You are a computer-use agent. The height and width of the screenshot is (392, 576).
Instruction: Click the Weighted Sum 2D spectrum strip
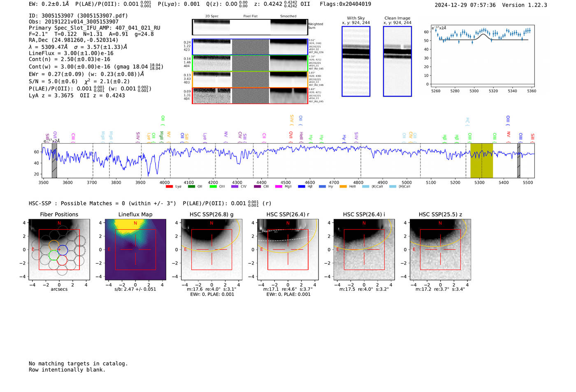250,27
